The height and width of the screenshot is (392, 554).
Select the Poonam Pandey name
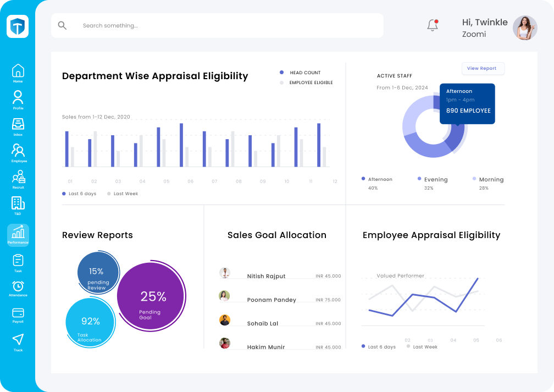272,300
